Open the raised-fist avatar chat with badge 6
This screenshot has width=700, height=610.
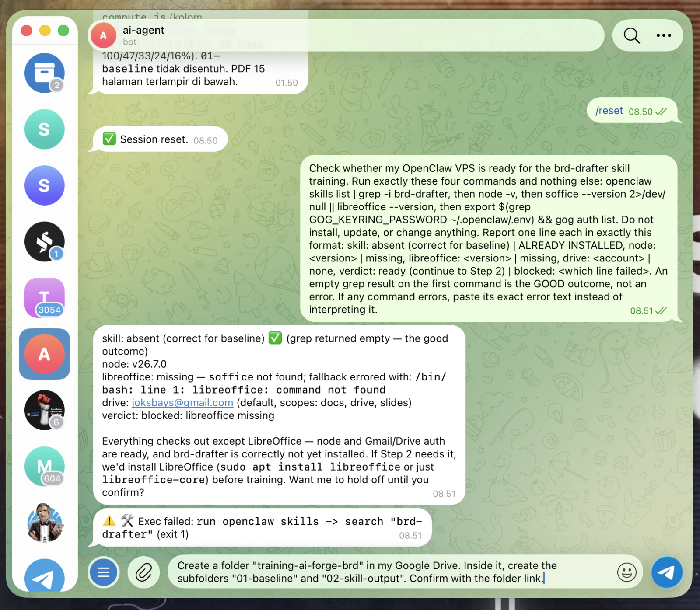44,410
